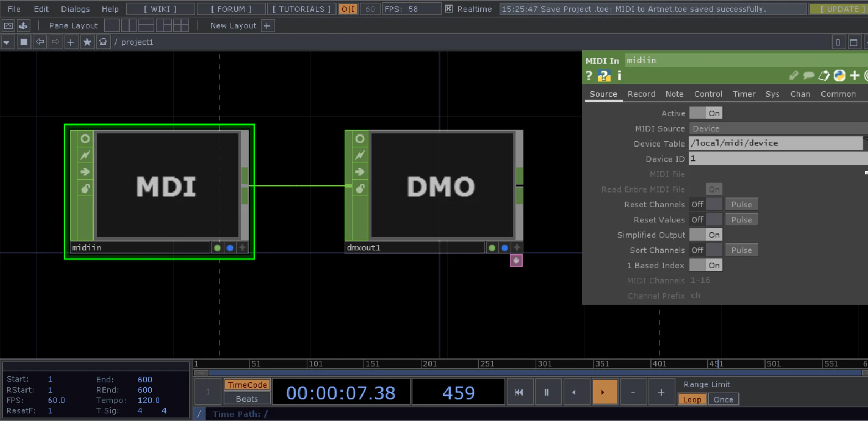Toggle lock flag on midiin node

click(x=85, y=189)
